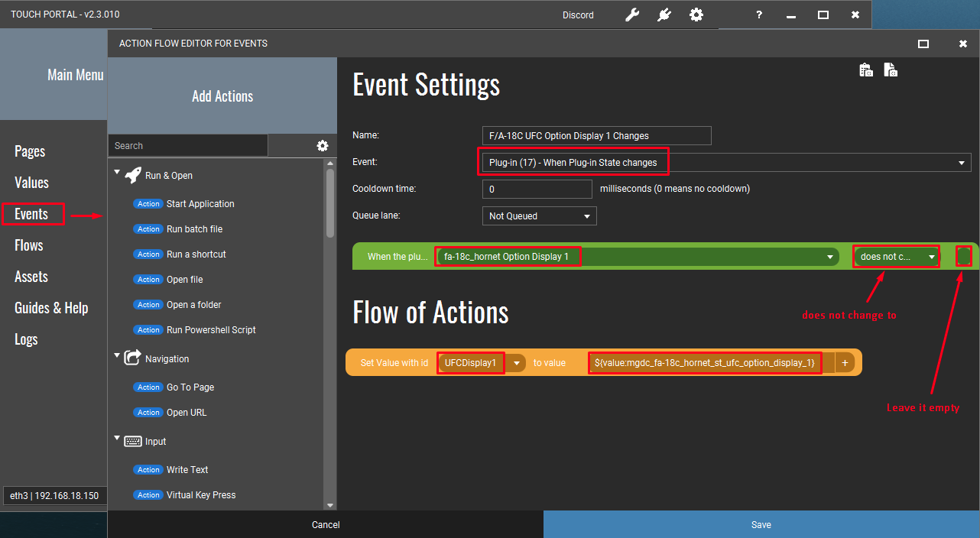Open the Flows section in sidebar
The width and height of the screenshot is (980, 538).
[x=29, y=245]
